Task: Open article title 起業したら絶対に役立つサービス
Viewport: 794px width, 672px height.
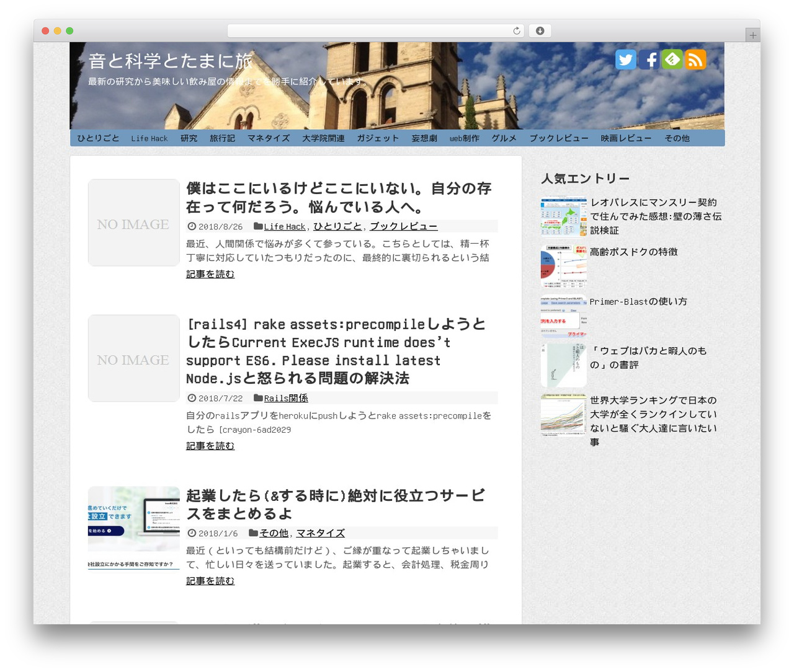Action: tap(336, 504)
